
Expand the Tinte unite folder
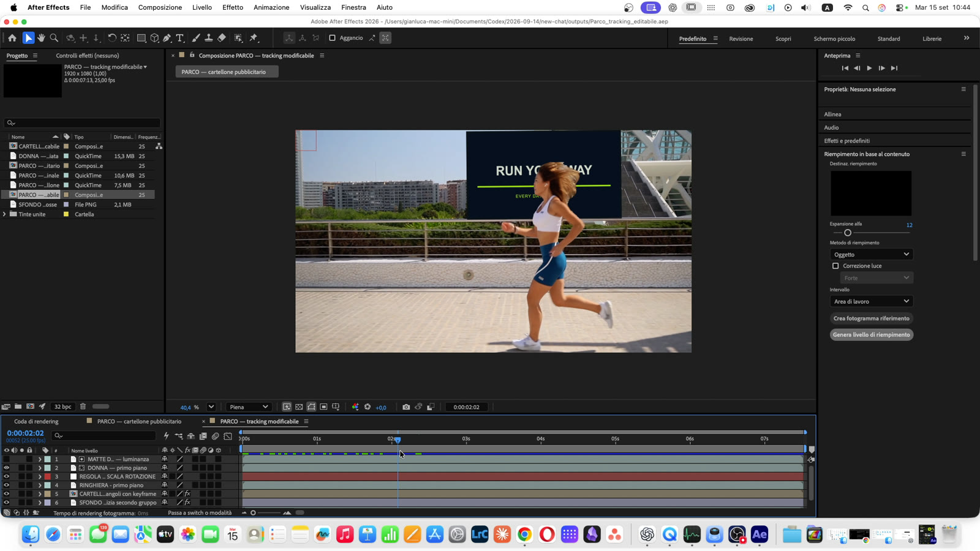[x=5, y=214]
